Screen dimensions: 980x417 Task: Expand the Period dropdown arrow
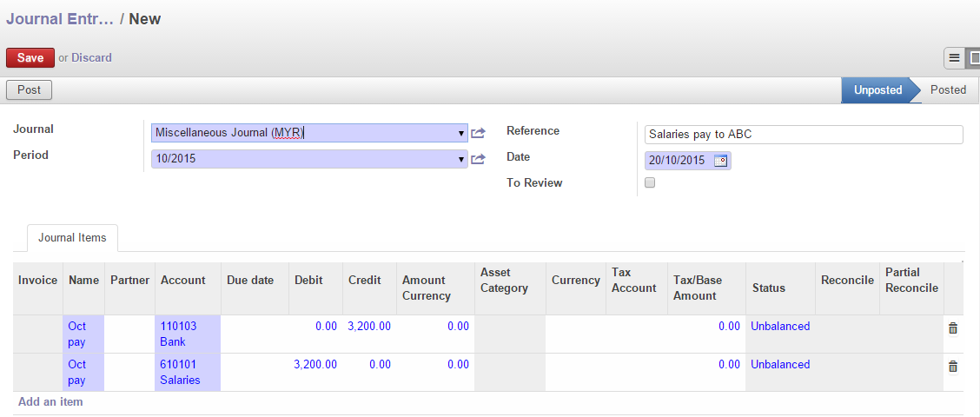tap(461, 160)
